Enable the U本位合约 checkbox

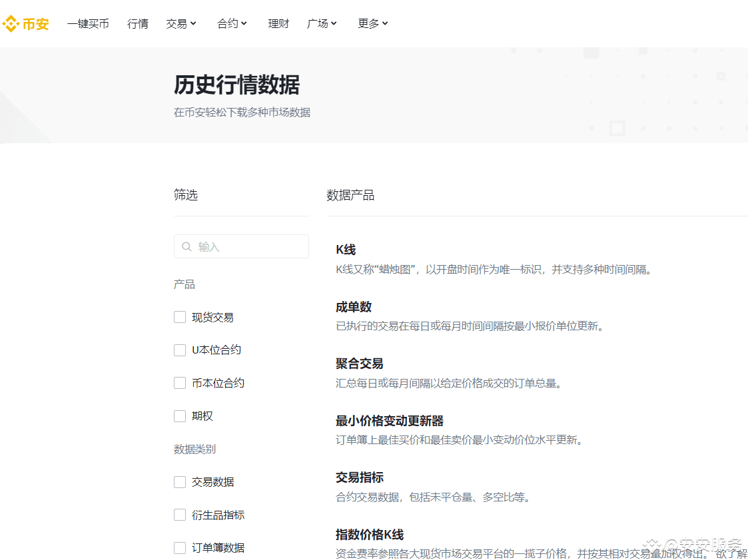(180, 350)
